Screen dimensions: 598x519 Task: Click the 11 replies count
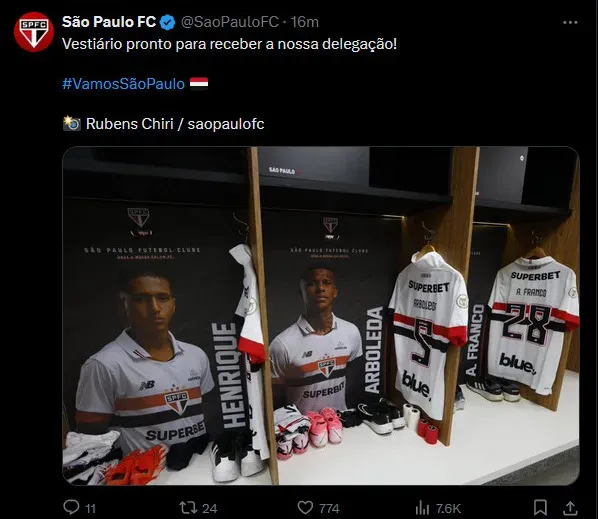90,509
